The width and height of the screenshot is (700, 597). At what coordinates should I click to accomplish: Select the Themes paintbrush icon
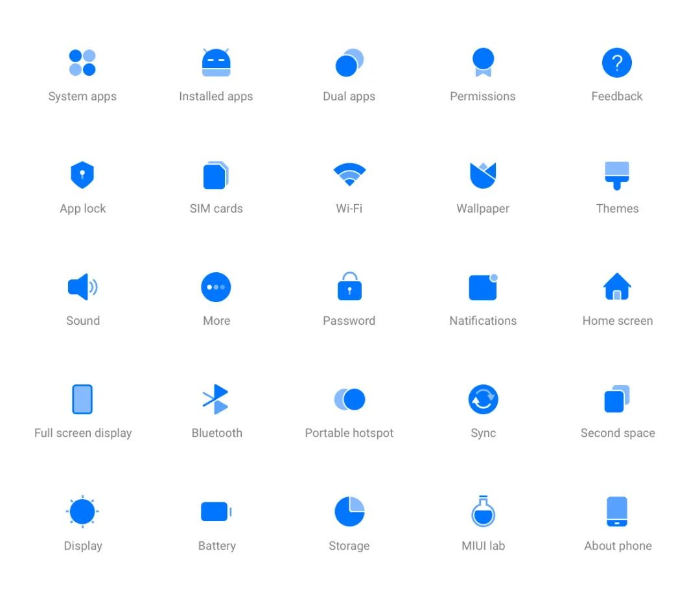(617, 176)
